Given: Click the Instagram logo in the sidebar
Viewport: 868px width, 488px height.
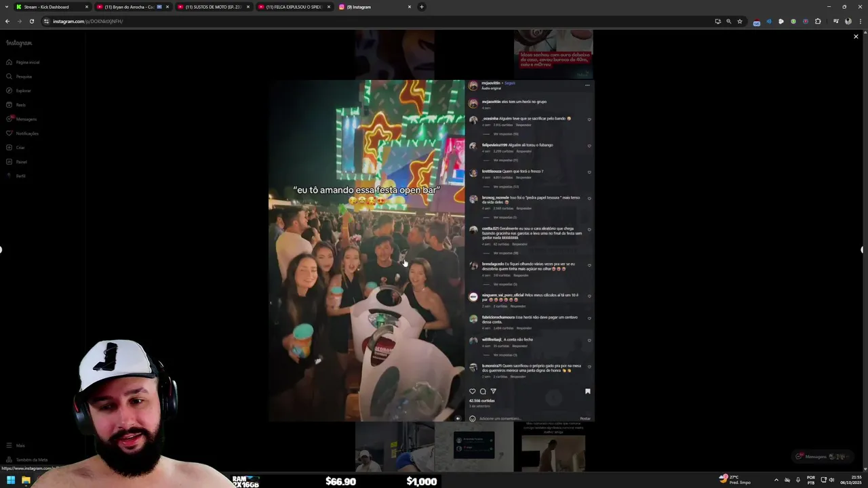Looking at the screenshot, I should pos(19,43).
